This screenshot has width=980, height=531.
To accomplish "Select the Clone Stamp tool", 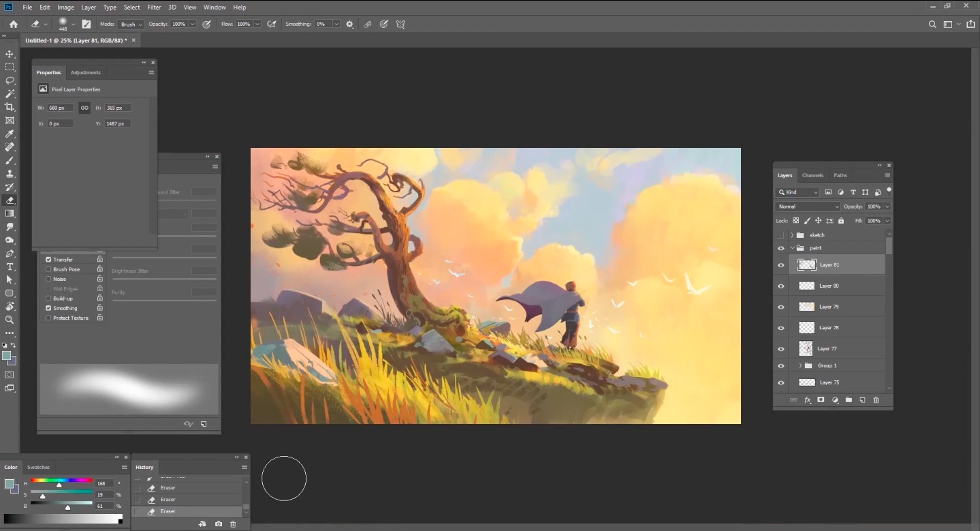I will pos(10,173).
